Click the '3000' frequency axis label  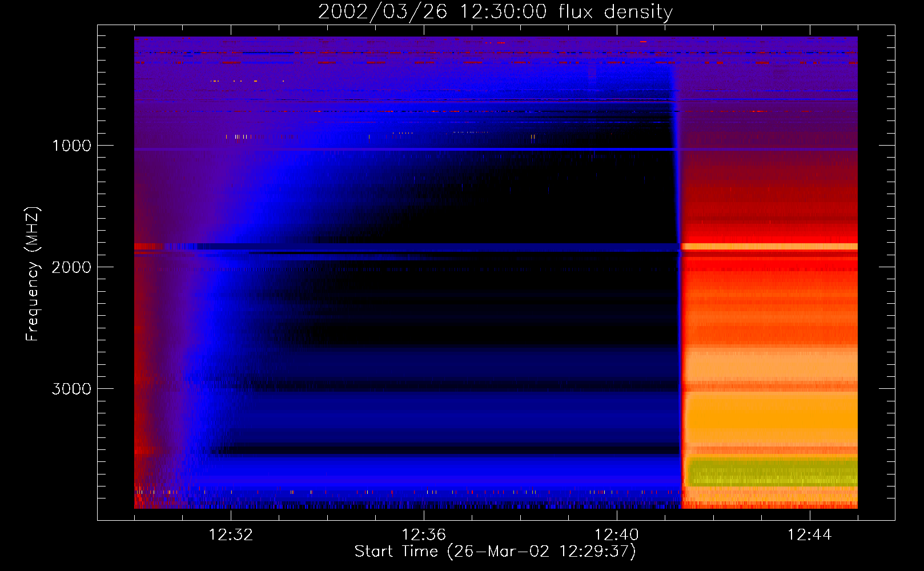click(x=71, y=389)
